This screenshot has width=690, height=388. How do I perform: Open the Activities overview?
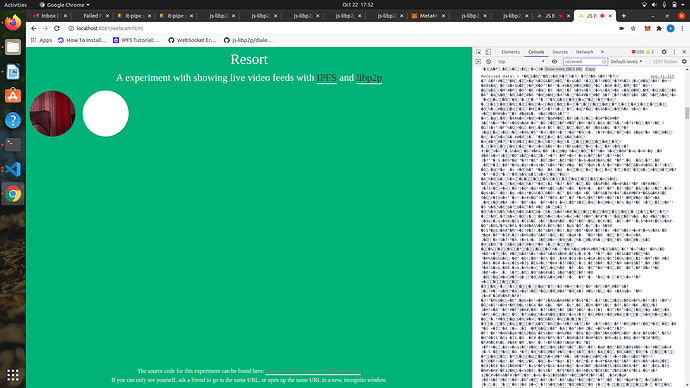pos(15,5)
